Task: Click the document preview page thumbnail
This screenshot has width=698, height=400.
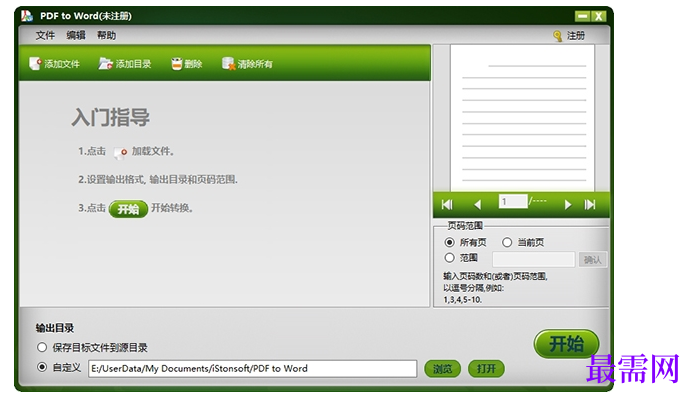Action: [x=522, y=118]
